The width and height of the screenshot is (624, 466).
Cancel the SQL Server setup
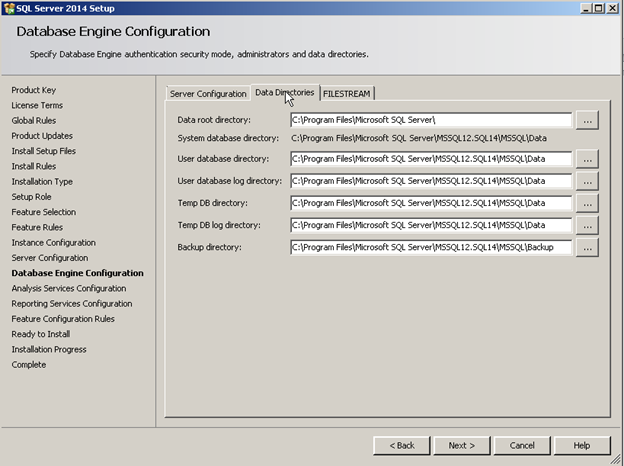(522, 445)
